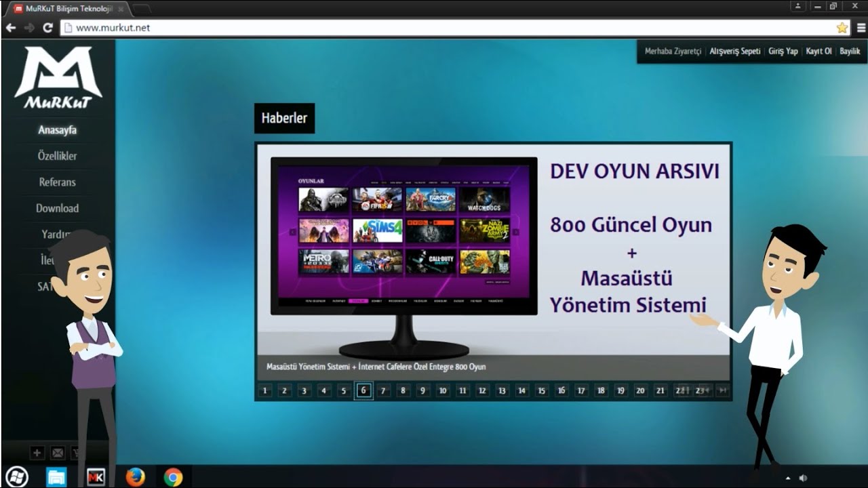
Task: Show news slide 4
Action: click(324, 390)
